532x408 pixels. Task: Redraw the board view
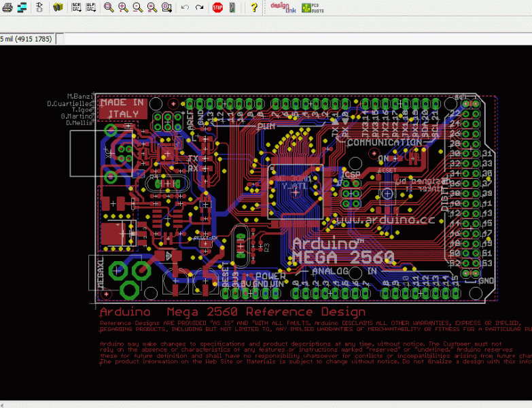click(x=152, y=7)
